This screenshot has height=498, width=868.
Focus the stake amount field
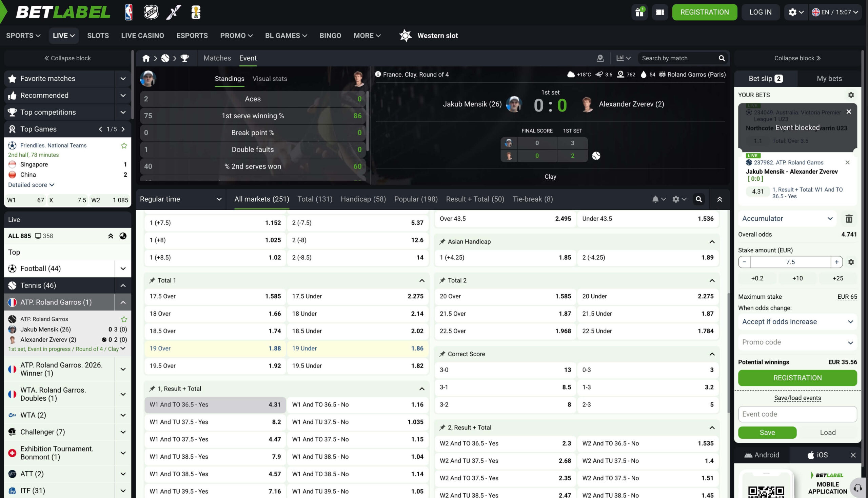(790, 262)
